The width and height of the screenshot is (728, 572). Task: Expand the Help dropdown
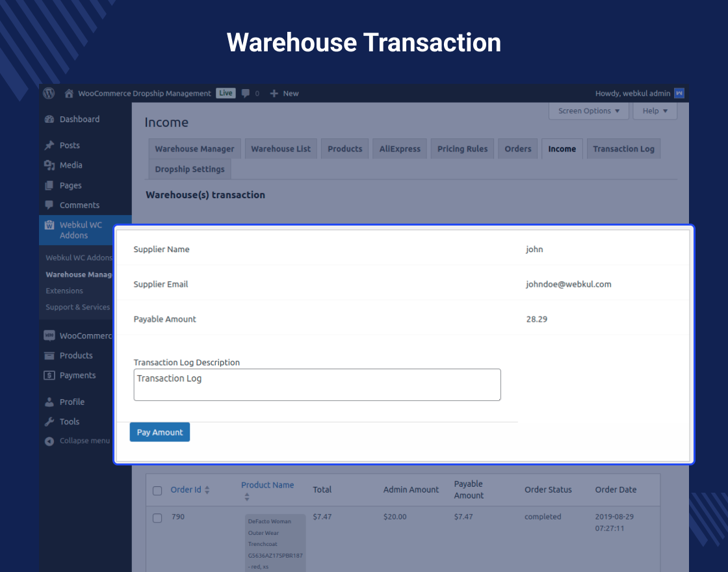(655, 110)
